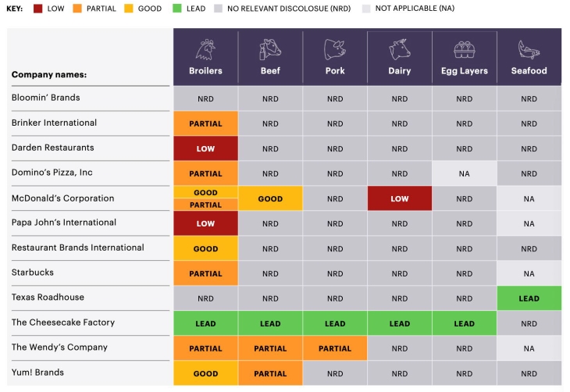The height and width of the screenshot is (392, 570).
Task: Click Texas Roadhouse Seafood LEAD cell
Action: click(x=529, y=298)
